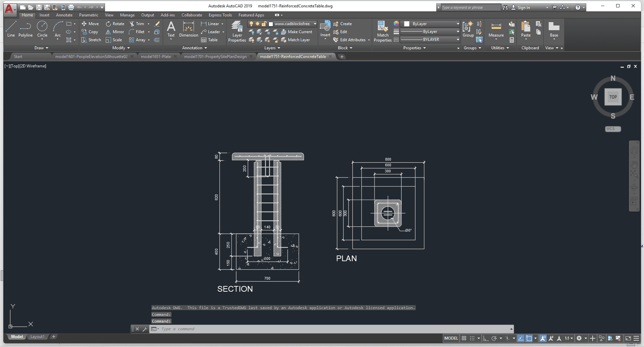Toggle drawing grid display in status bar

pos(464,338)
